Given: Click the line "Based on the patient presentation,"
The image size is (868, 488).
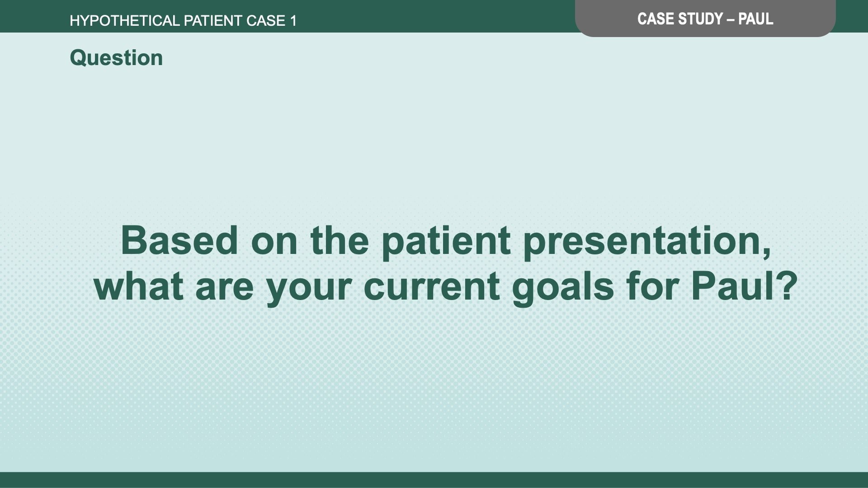Looking at the screenshot, I should pyautogui.click(x=446, y=241).
